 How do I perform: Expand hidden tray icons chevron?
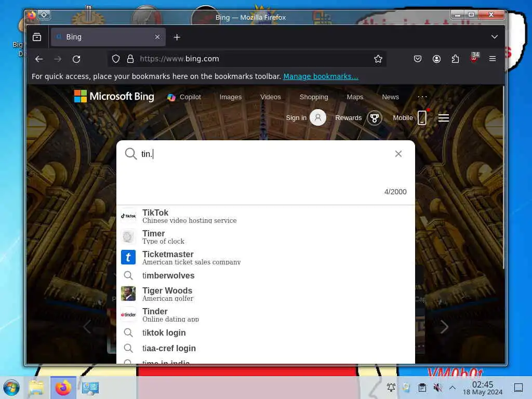point(453,388)
